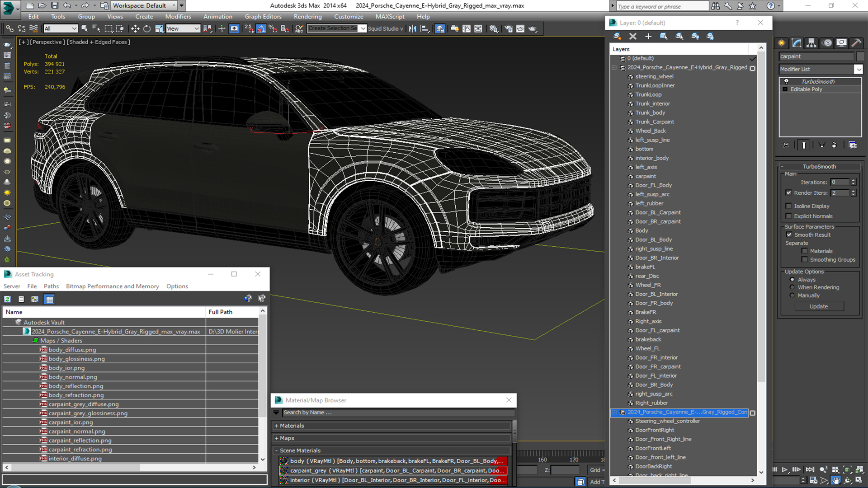The image size is (868, 488).
Task: Collapse the TurboSmooth rollout header
Action: (x=819, y=166)
